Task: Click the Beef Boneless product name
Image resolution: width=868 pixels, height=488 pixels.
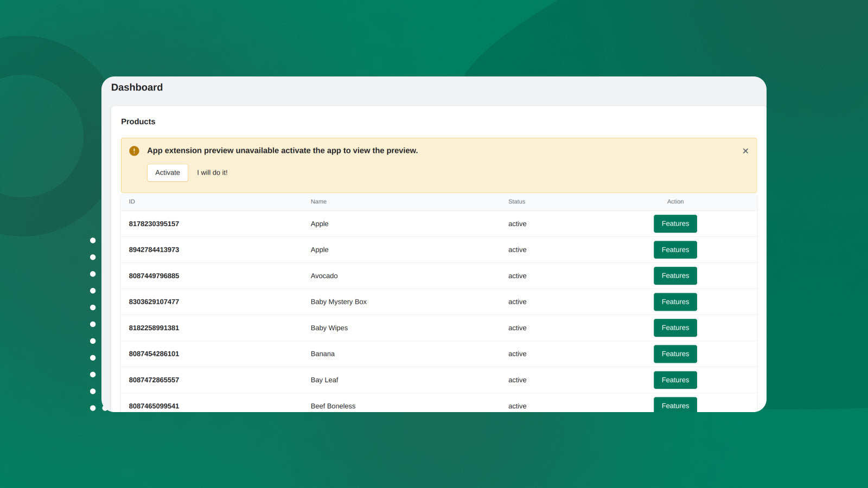Action: pos(333,406)
